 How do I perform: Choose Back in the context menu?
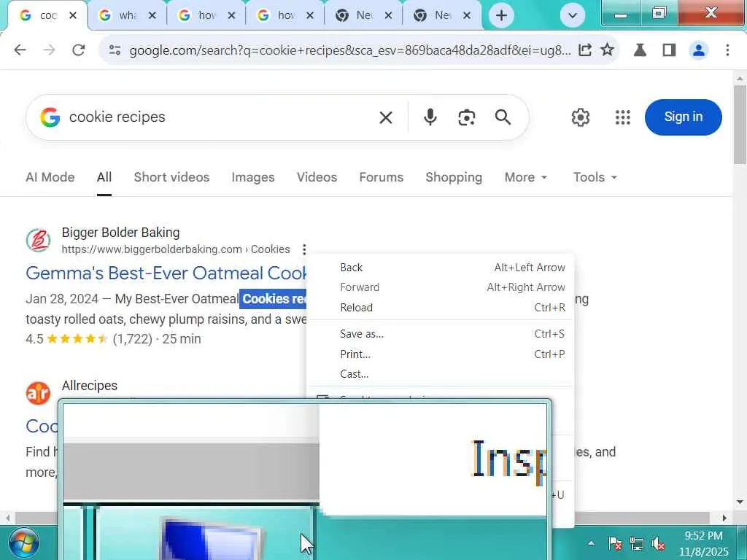[440, 268]
